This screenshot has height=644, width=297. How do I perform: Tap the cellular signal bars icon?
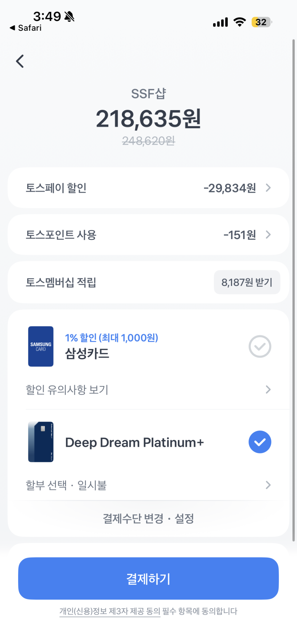[x=220, y=22]
